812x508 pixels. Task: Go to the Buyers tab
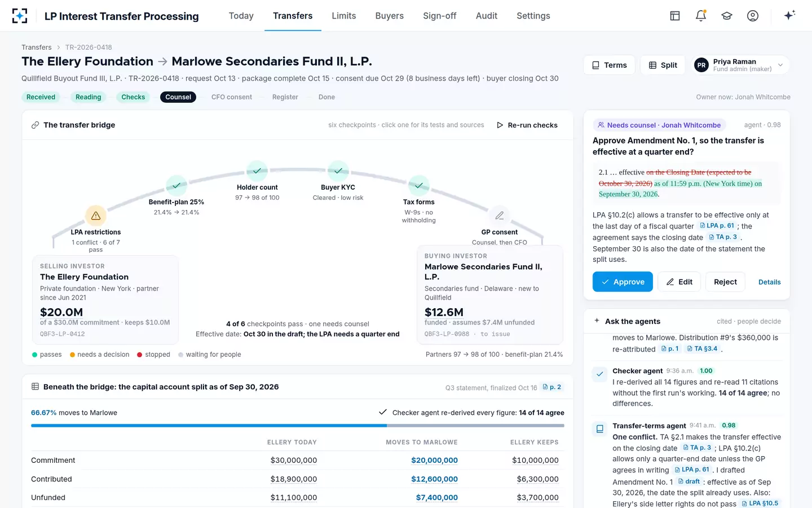(x=390, y=16)
